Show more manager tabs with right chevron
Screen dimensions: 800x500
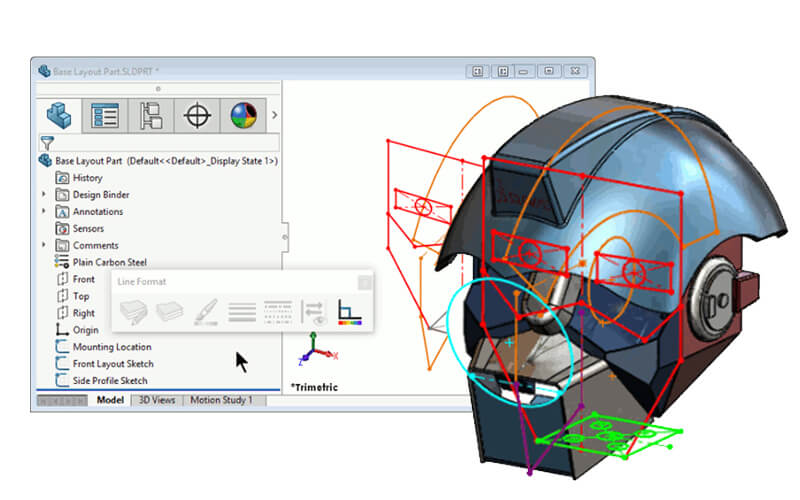pos(274,115)
